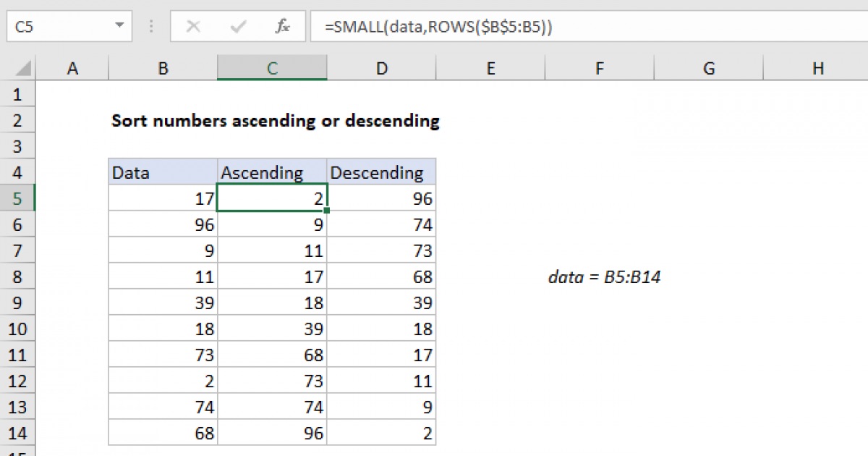Click the italic note data = B5:B14
The width and height of the screenshot is (868, 456).
tap(605, 276)
